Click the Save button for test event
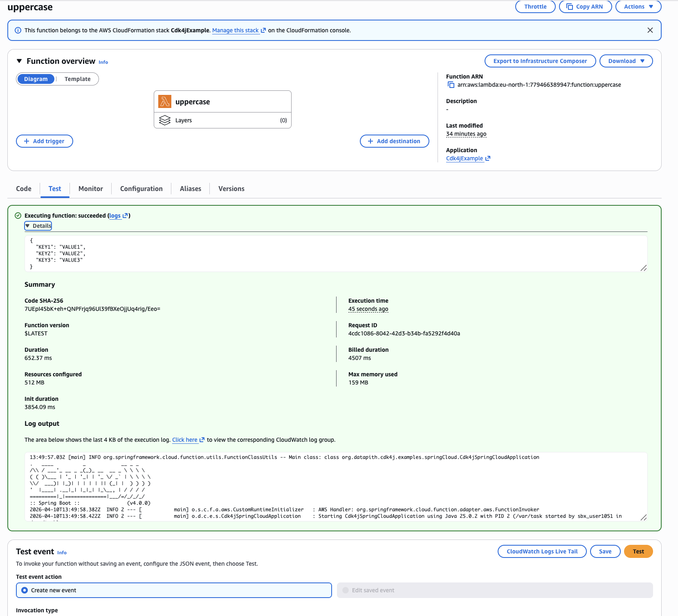Image resolution: width=678 pixels, height=616 pixels. click(605, 551)
